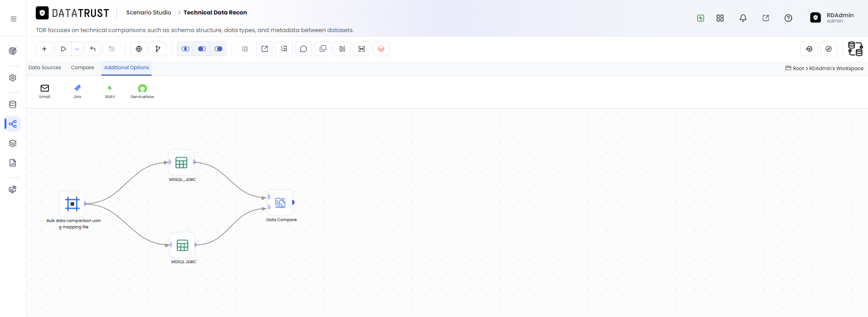Viewport: 868px width, 317px height.
Task: Open the green activity monitor icon
Action: click(x=701, y=18)
